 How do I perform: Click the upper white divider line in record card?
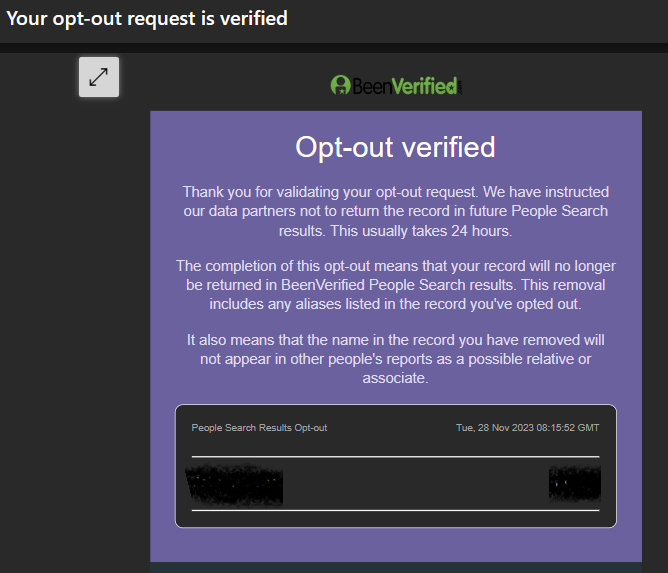tap(395, 457)
